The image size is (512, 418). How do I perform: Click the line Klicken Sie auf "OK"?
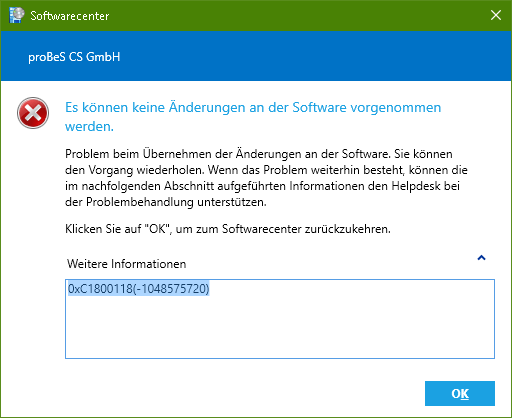point(228,229)
